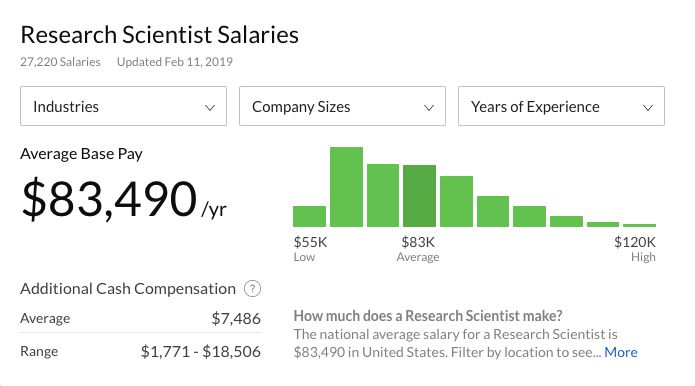Click the Research Scientist Salaries heading
Screen dimensions: 695x386
(160, 35)
